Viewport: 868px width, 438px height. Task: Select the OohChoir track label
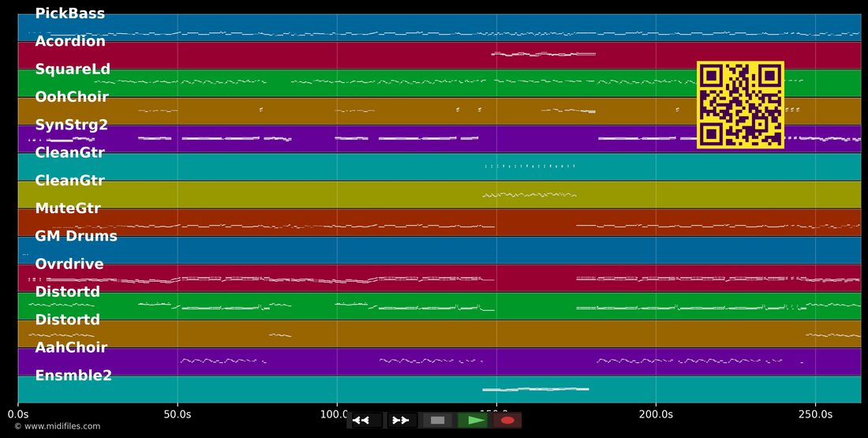71,97
